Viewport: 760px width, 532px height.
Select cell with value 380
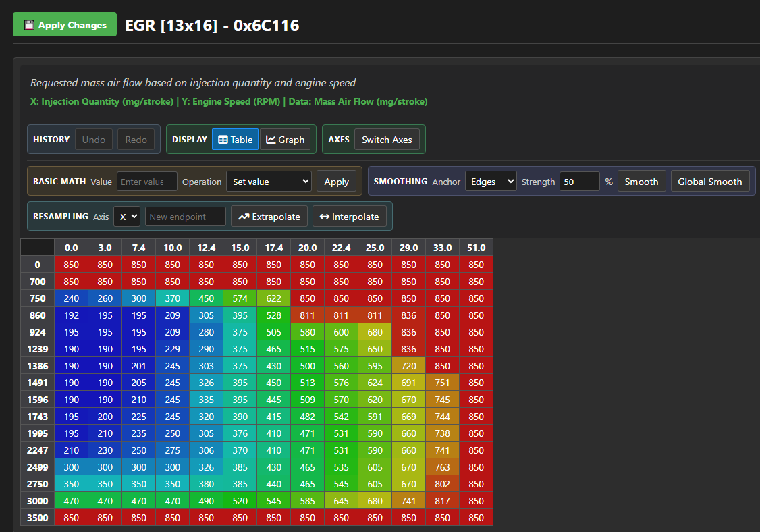point(206,484)
